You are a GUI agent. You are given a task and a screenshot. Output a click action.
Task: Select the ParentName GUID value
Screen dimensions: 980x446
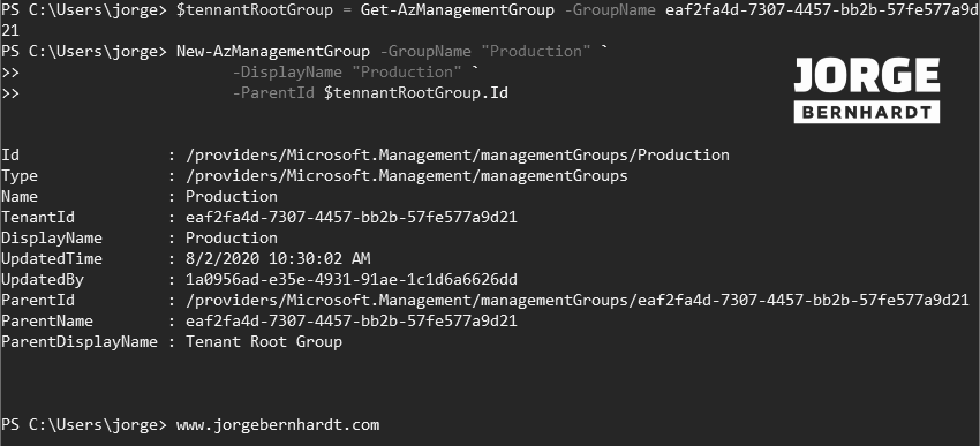click(x=351, y=321)
